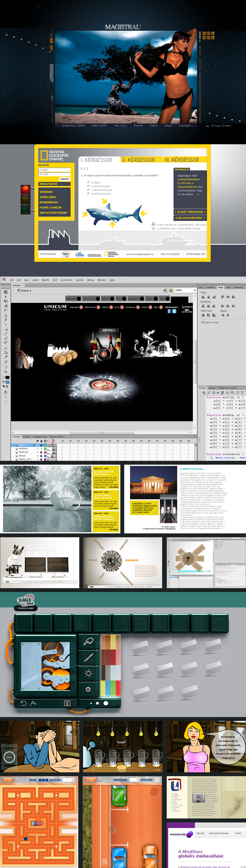
Task: Switch to the Motion Editor tab
Action: coord(57,437)
